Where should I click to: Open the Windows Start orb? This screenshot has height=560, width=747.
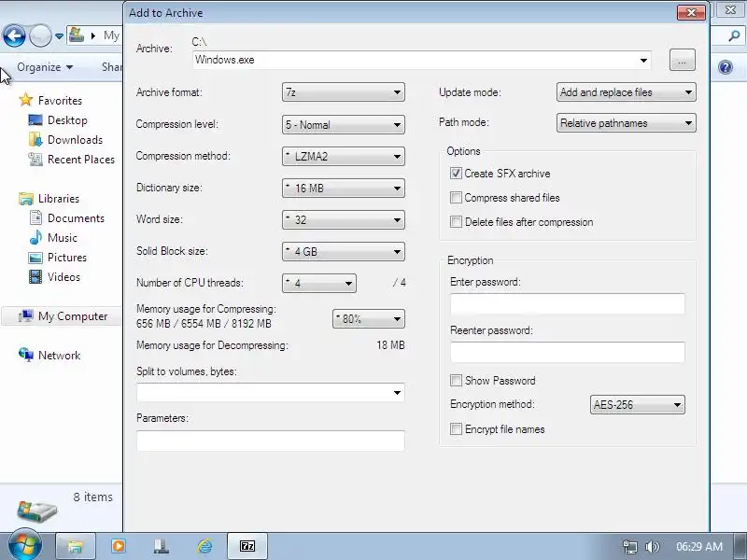[x=25, y=544]
